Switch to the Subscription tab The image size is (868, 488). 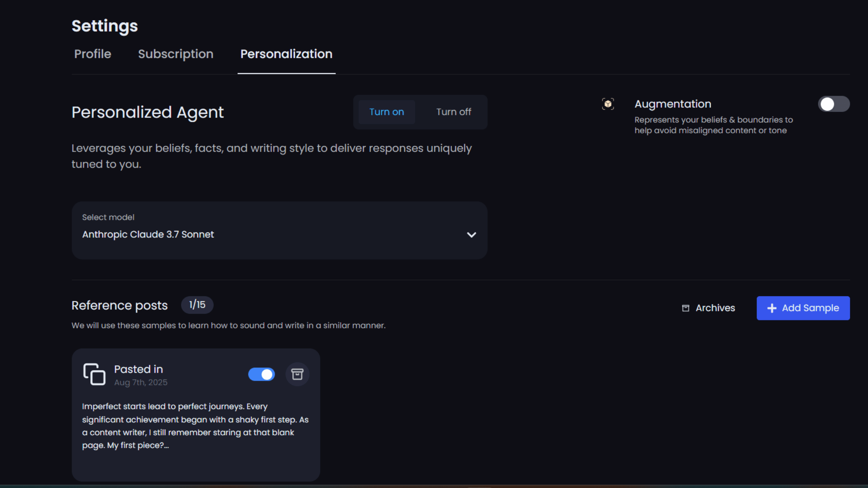pyautogui.click(x=176, y=54)
